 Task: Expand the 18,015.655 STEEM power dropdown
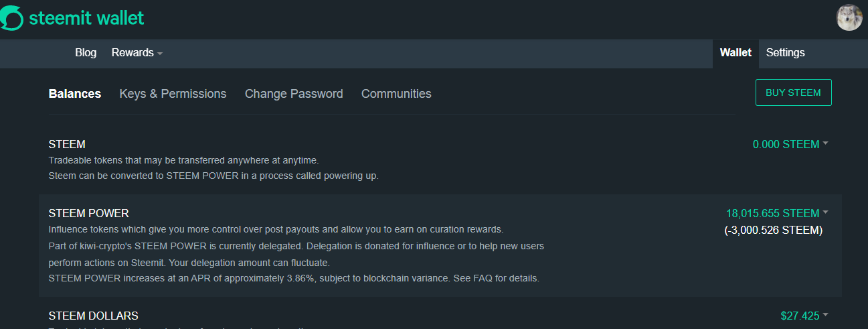[x=777, y=213]
